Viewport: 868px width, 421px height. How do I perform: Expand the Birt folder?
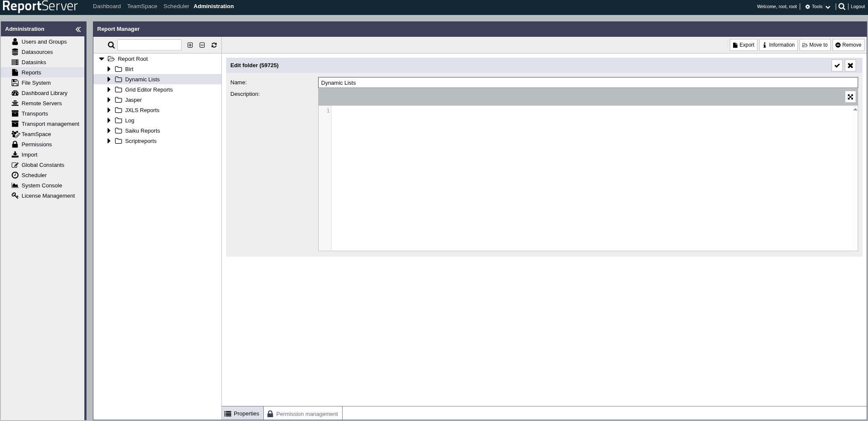(109, 69)
